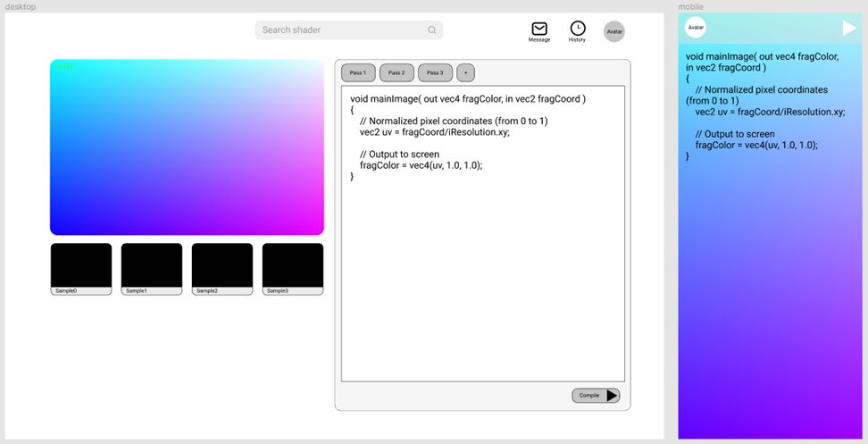Open the Message envelope icon
The height and width of the screenshot is (444, 868).
click(x=539, y=29)
